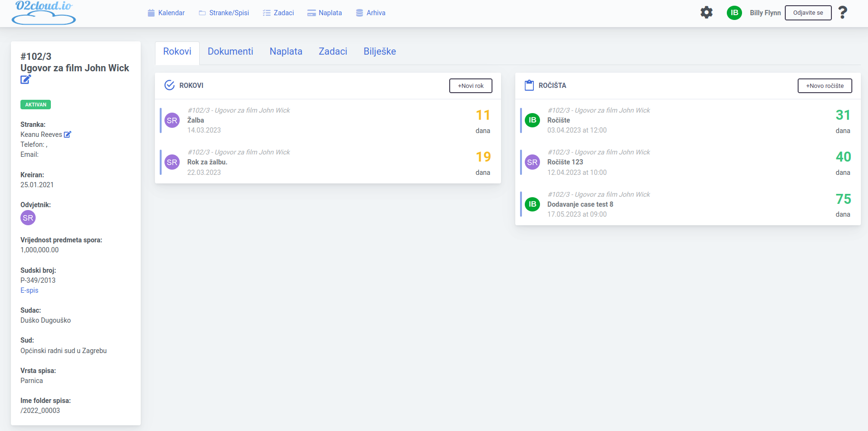The image size is (868, 431).
Task: Click the O2cloud.io logo
Action: (44, 13)
